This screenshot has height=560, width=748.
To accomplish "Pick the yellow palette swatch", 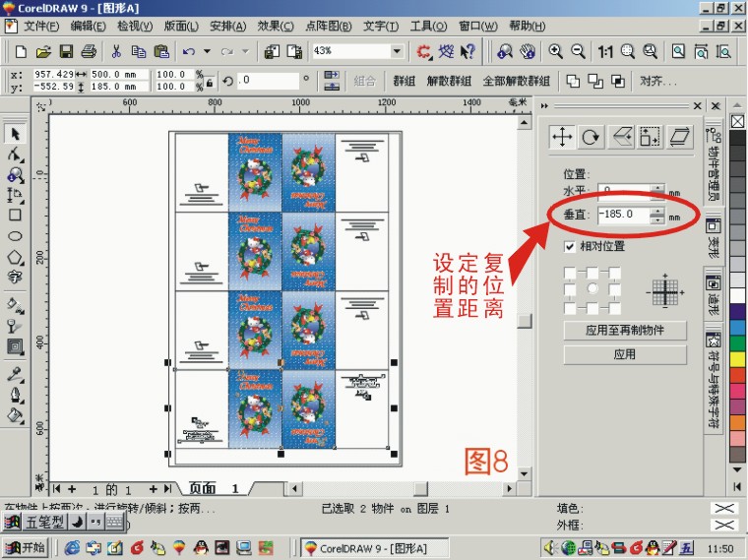I will (737, 358).
